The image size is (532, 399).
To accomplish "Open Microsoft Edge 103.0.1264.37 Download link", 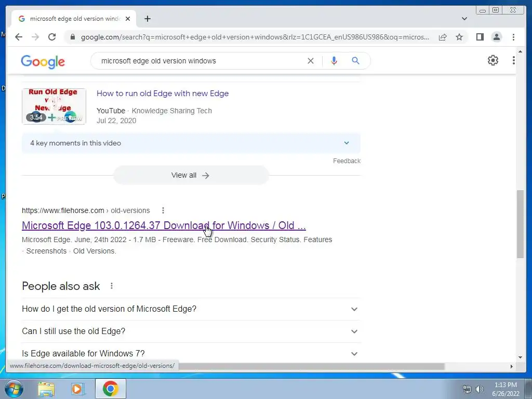I will tap(164, 225).
